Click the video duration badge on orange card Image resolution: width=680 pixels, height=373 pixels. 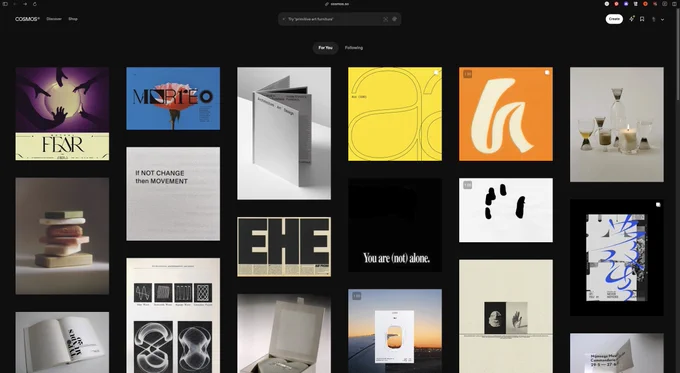click(468, 74)
